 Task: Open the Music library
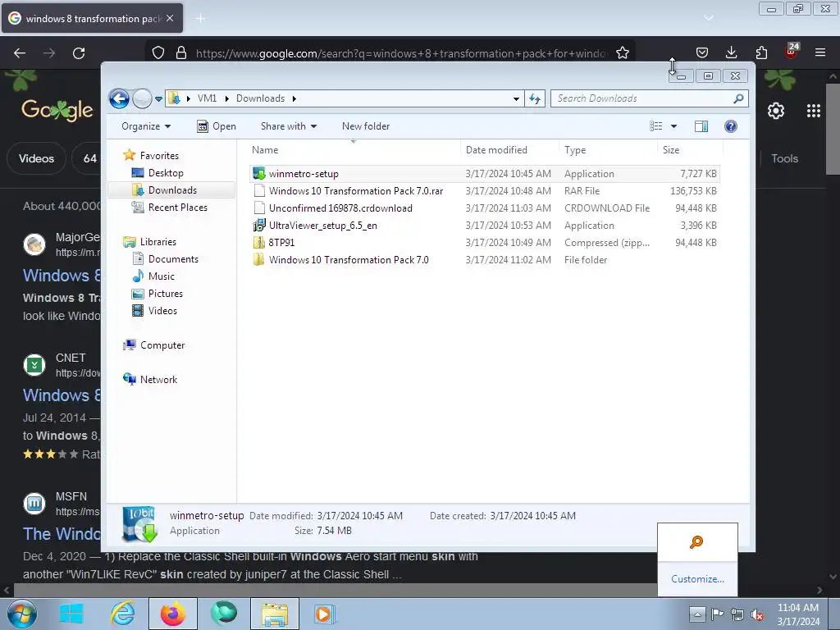click(x=161, y=276)
